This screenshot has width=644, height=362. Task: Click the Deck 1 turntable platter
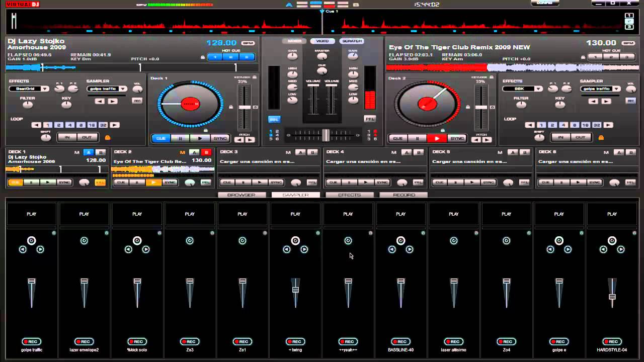click(x=190, y=104)
